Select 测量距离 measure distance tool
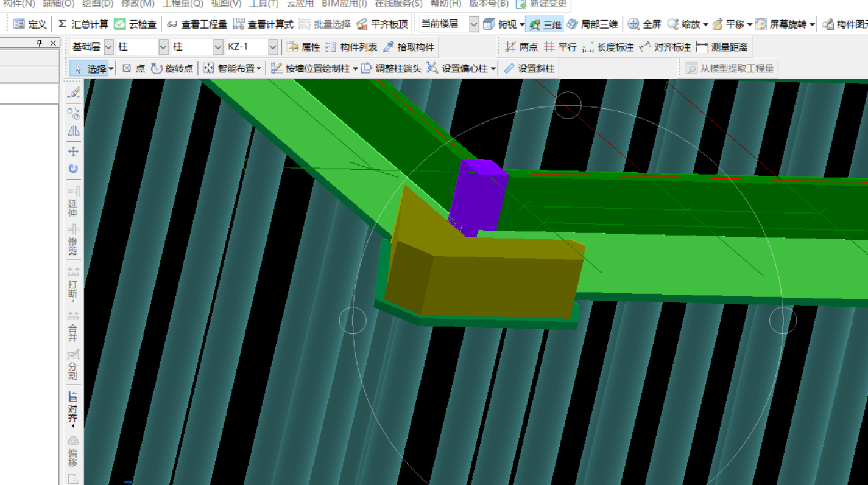The image size is (868, 485). pos(722,47)
